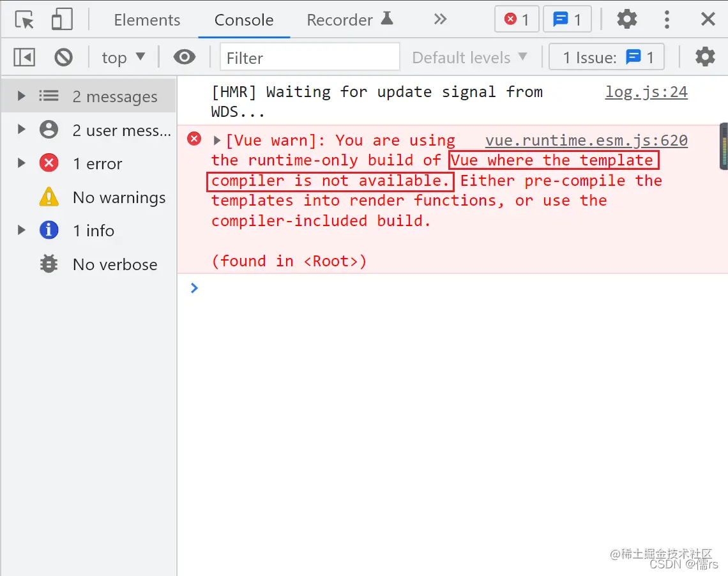Click the error icon beside Vue warn message

pyautogui.click(x=194, y=139)
